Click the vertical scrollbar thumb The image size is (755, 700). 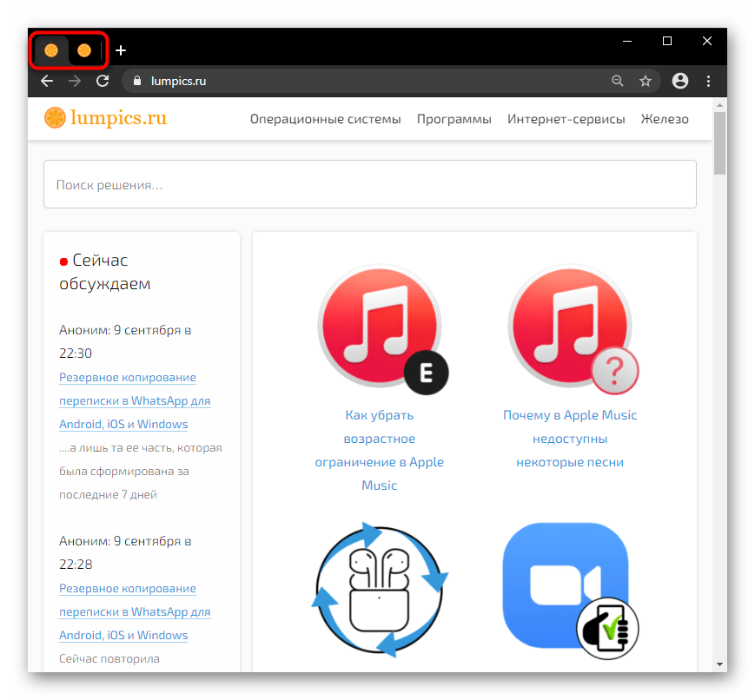pos(720,143)
